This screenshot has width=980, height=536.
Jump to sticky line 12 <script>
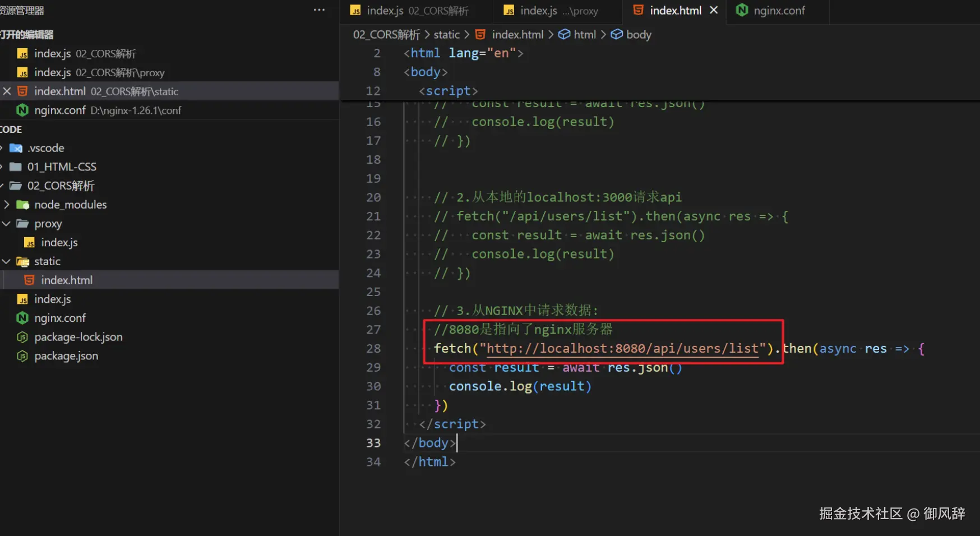[449, 91]
